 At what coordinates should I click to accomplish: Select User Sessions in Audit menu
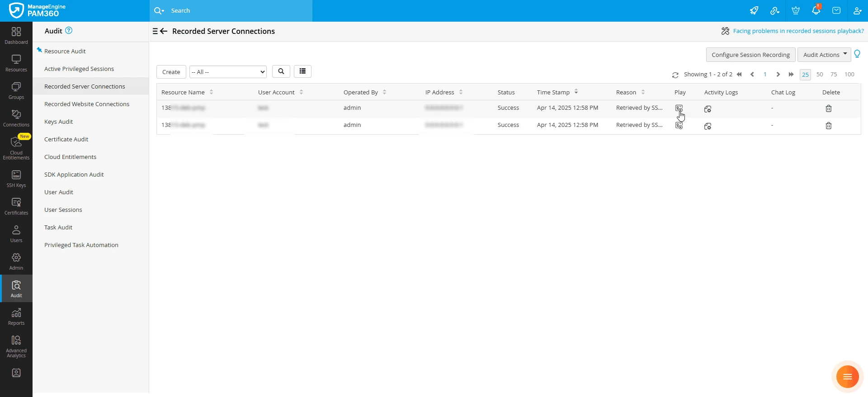(x=63, y=210)
